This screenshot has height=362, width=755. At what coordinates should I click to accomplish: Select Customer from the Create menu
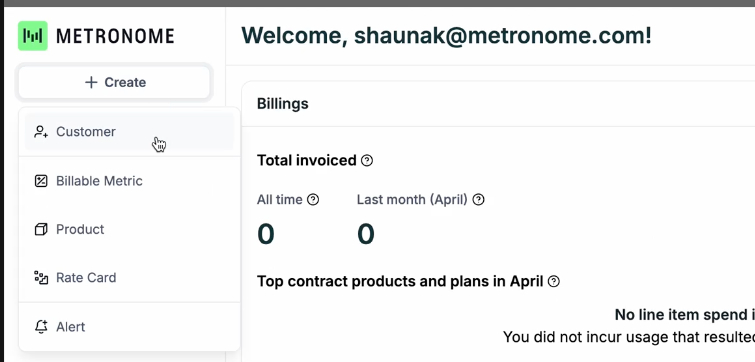pyautogui.click(x=129, y=131)
